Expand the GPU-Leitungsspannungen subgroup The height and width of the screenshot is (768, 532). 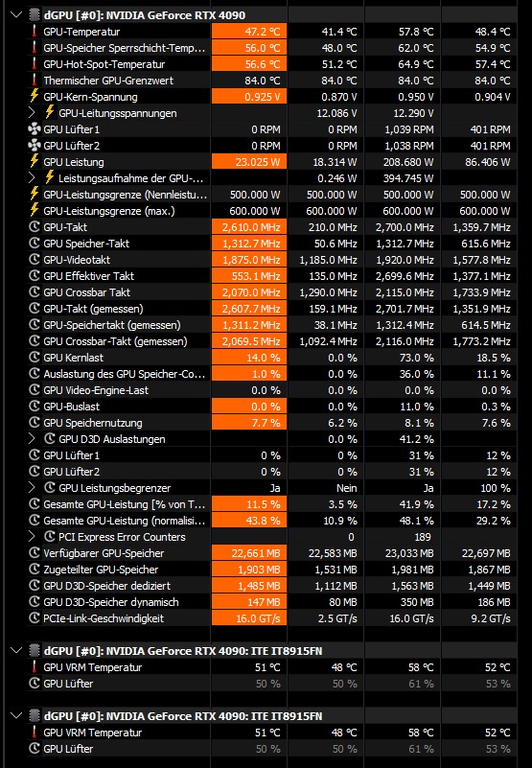click(x=32, y=112)
